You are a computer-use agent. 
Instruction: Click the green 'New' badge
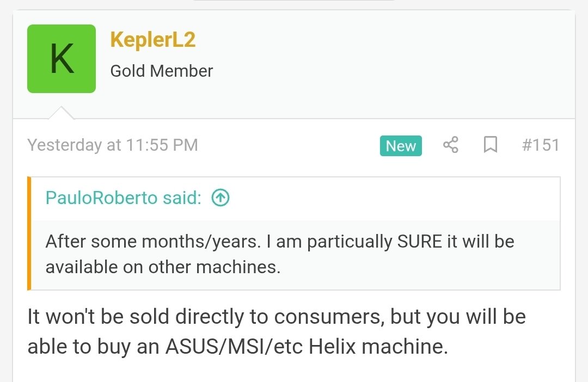401,146
